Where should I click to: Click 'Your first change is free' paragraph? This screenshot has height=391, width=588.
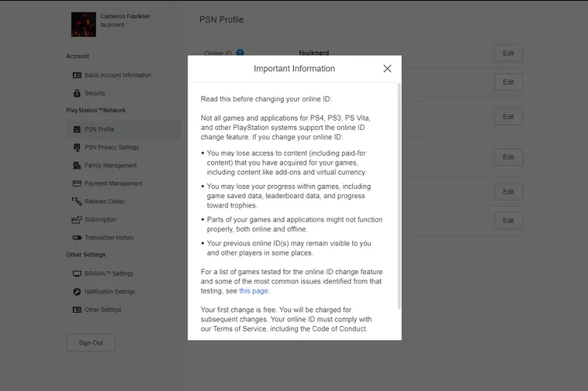tap(286, 320)
